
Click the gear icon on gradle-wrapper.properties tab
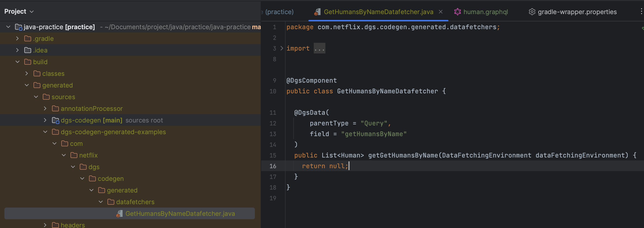[532, 11]
